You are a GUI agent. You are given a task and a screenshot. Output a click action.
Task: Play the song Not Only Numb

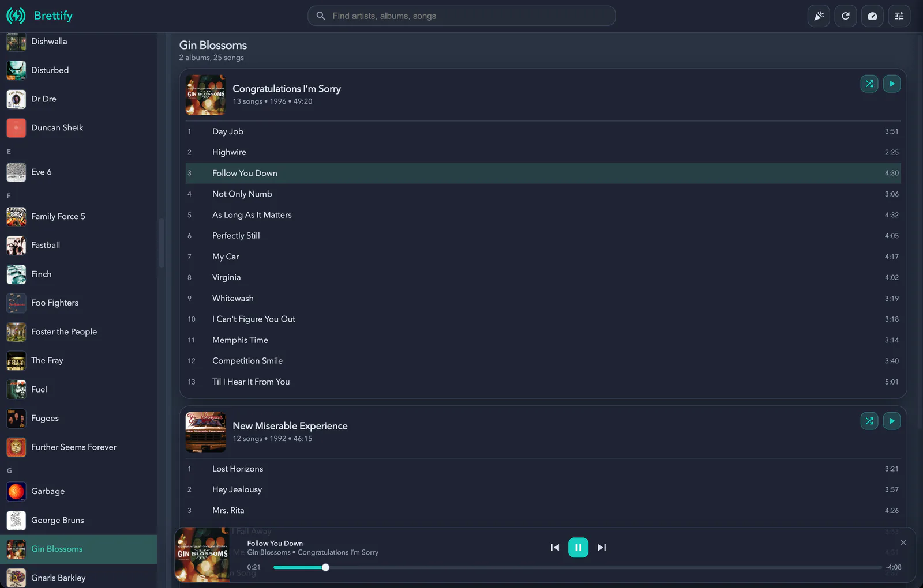coord(543,194)
